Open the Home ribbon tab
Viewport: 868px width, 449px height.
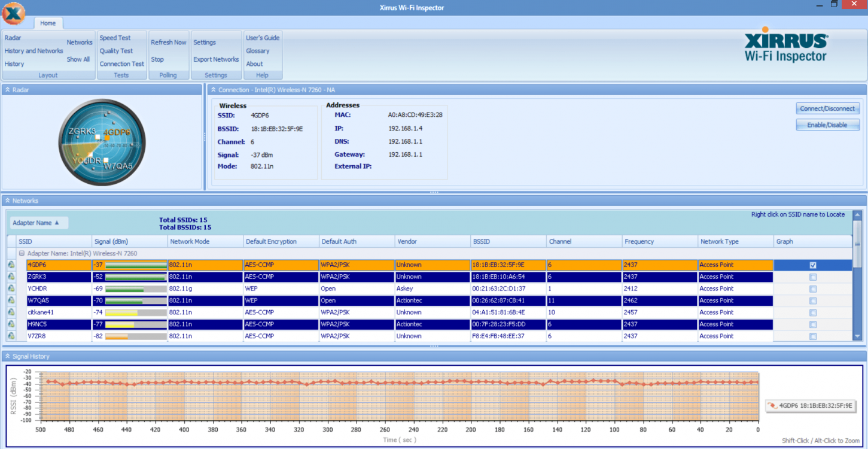[48, 23]
